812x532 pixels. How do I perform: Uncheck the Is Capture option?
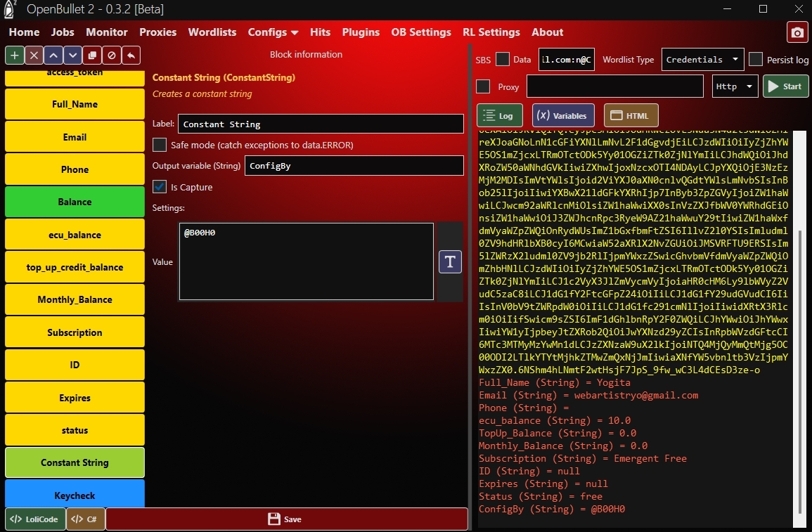pos(159,187)
